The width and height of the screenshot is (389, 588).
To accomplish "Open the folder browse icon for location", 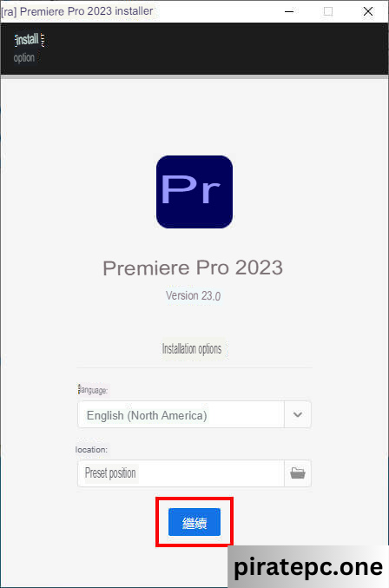I will (298, 473).
